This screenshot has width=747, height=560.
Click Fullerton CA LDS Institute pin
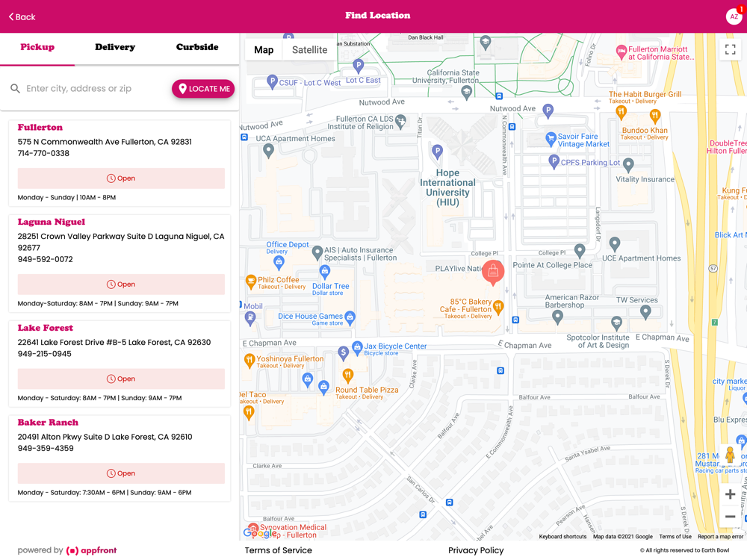(x=400, y=122)
